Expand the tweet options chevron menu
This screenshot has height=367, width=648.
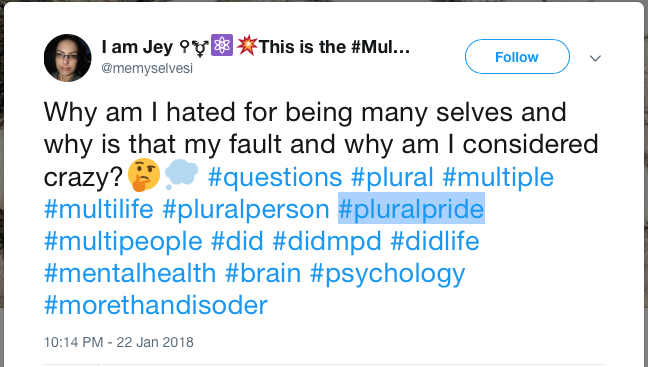click(x=595, y=58)
